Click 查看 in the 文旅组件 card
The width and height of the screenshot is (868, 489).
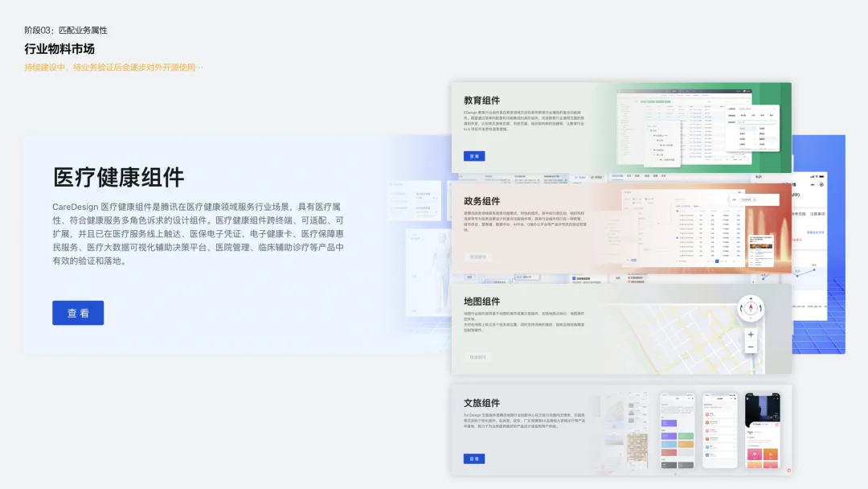474,458
